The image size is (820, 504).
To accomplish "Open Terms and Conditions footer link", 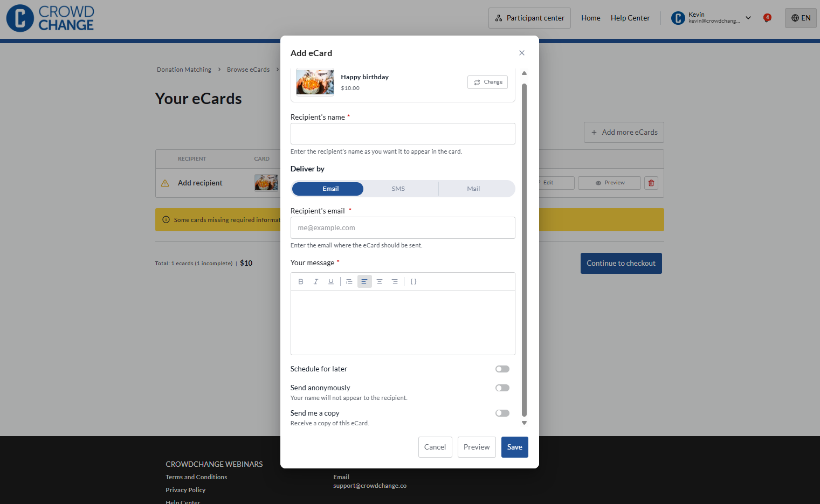I will click(x=196, y=477).
